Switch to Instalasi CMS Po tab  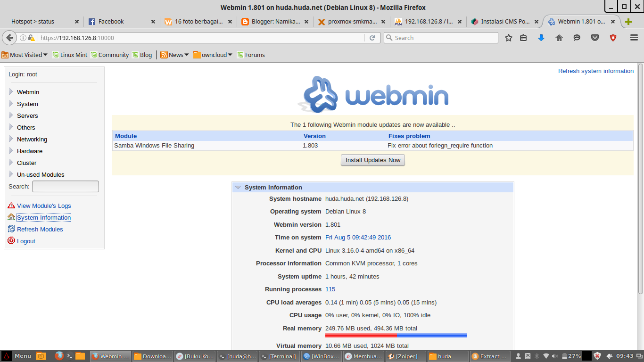pos(504,22)
